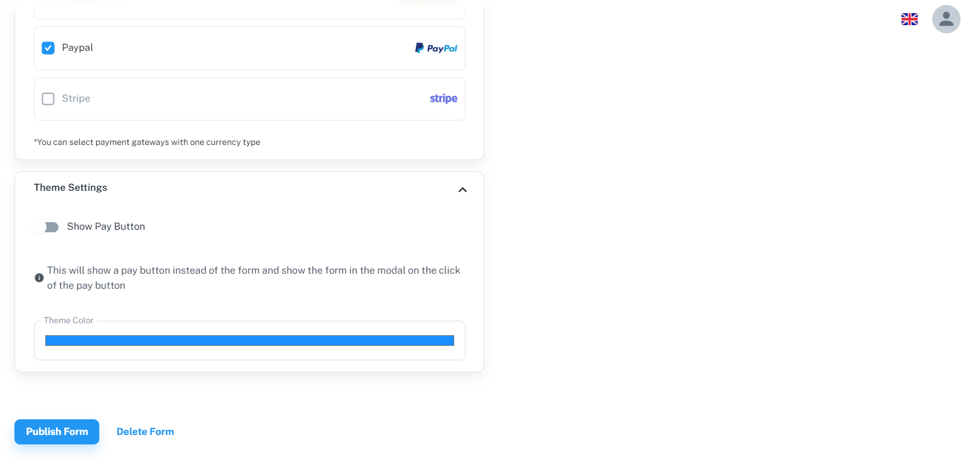This screenshot has height=462, width=980.
Task: Open the user profile avatar menu
Action: point(946,19)
